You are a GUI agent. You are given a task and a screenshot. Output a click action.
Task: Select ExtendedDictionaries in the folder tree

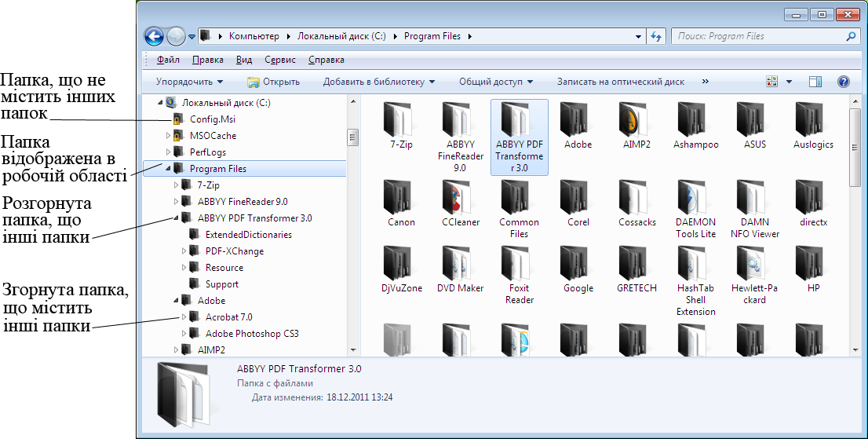pyautogui.click(x=249, y=235)
